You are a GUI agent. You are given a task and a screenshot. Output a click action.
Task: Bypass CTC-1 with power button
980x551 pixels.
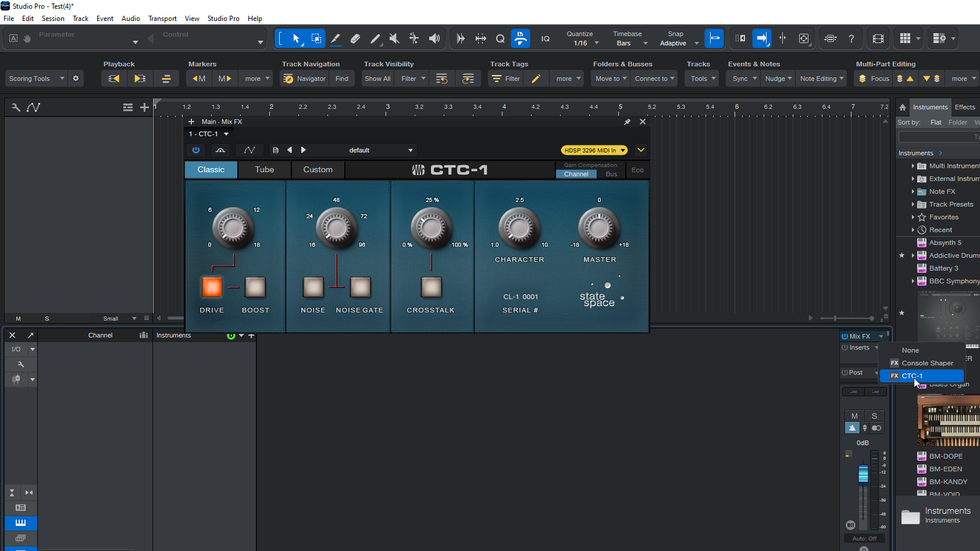[196, 150]
